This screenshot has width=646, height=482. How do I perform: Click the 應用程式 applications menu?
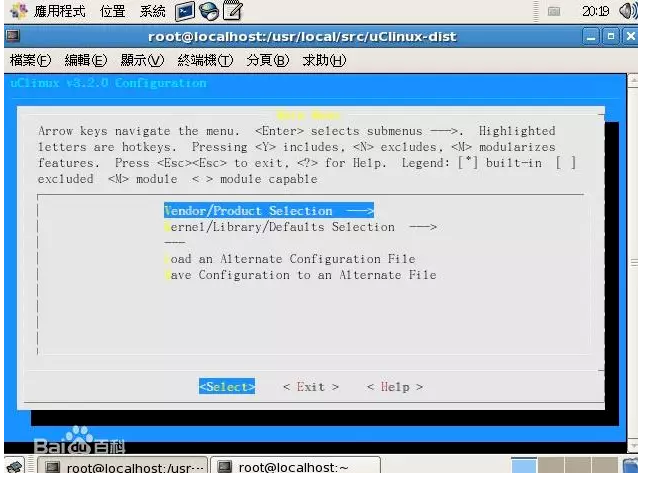(50, 12)
